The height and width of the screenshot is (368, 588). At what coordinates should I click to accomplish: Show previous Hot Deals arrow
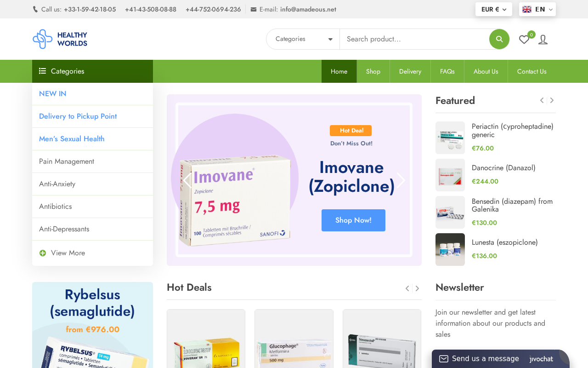coord(407,288)
